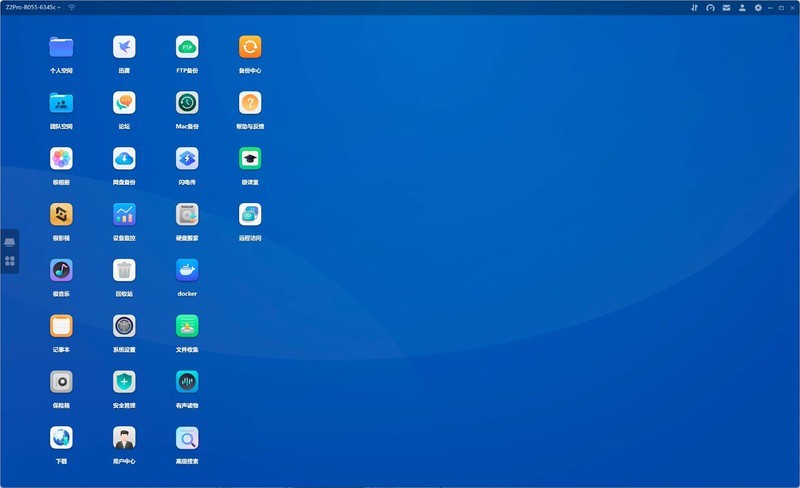Open 系统设置 system settings
Screen dimensions: 800x488
(124, 326)
